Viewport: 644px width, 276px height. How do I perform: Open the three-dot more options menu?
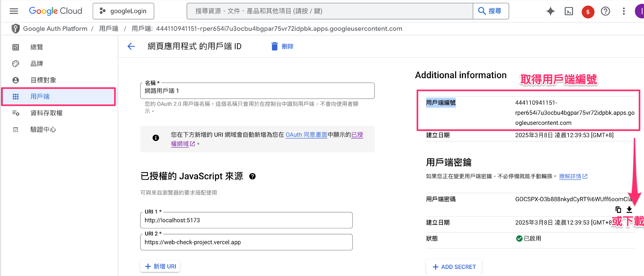tap(624, 11)
